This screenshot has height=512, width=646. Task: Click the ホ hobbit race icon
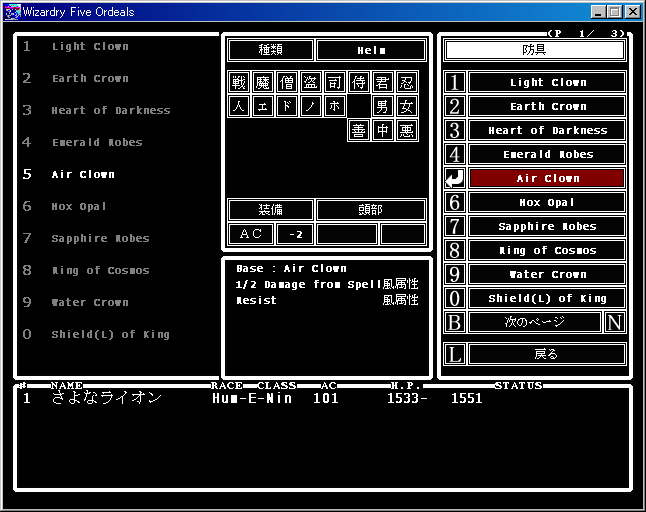[x=335, y=106]
